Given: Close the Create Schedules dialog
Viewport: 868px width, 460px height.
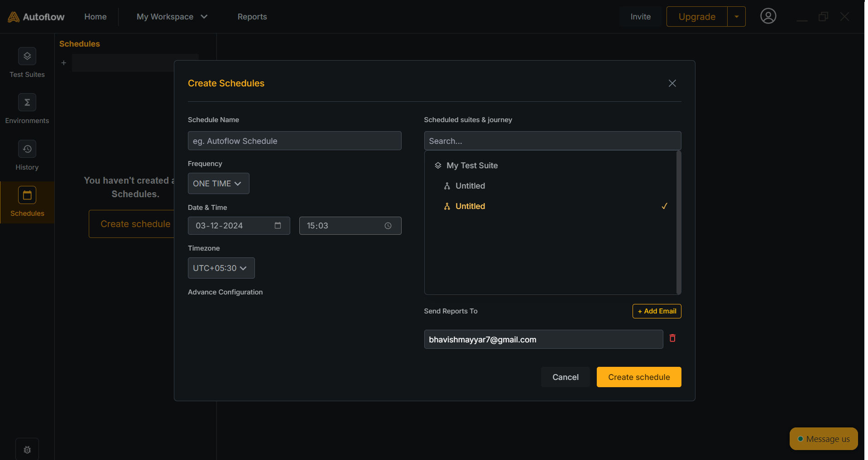Looking at the screenshot, I should coord(672,83).
